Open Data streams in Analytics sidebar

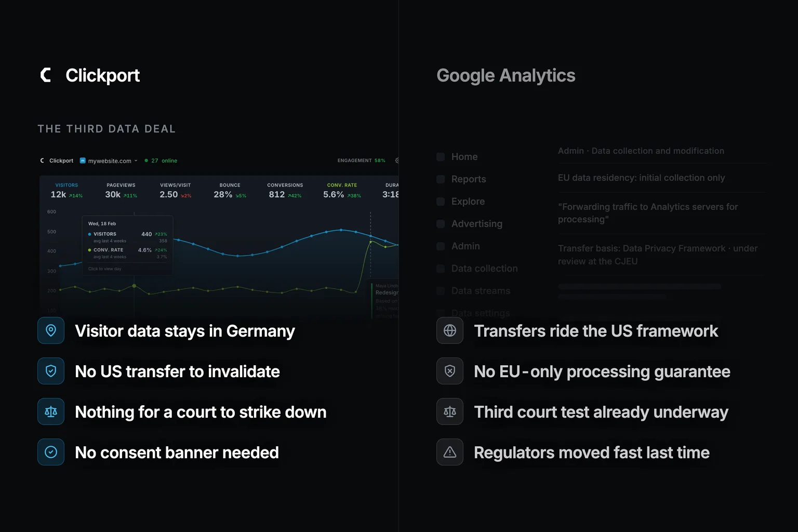point(481,291)
